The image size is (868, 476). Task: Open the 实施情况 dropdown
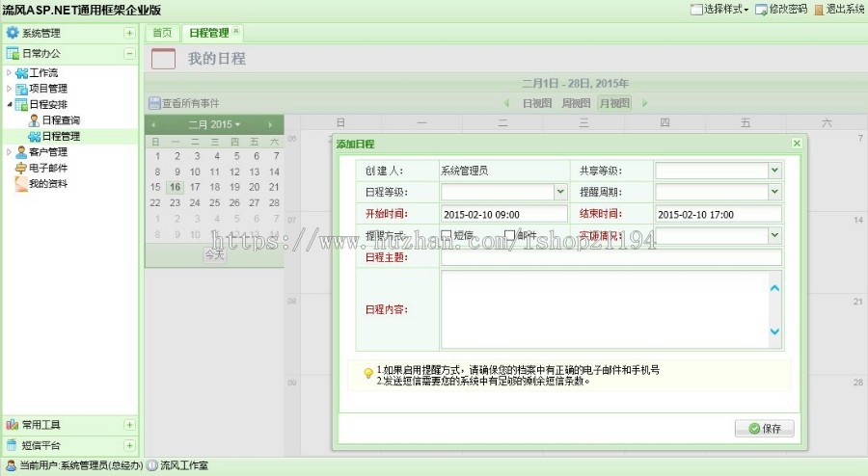774,235
